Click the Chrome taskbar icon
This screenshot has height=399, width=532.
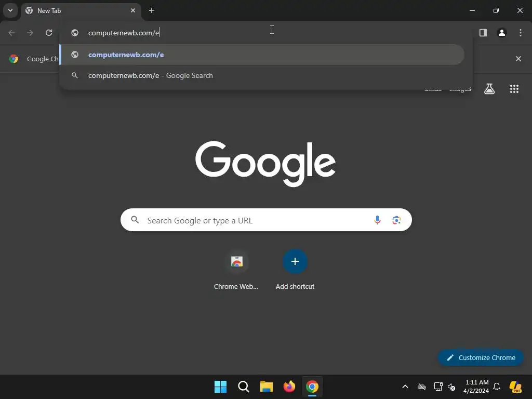coord(312,387)
